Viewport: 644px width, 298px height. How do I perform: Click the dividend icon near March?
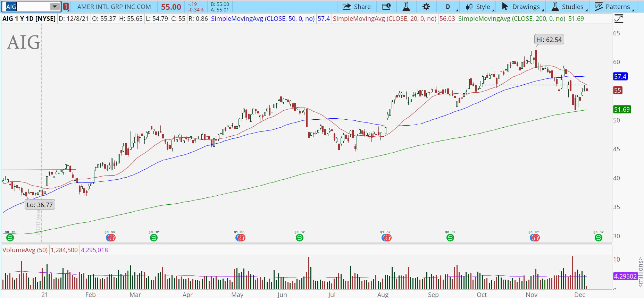click(154, 238)
